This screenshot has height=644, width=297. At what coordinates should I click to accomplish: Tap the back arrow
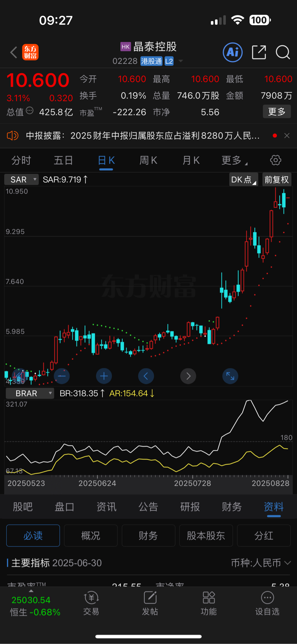pyautogui.click(x=14, y=52)
